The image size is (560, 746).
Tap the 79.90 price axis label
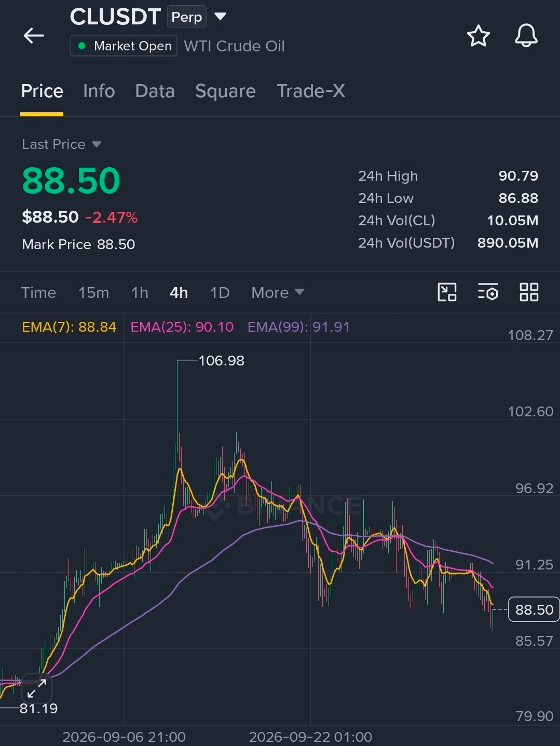[x=534, y=716]
